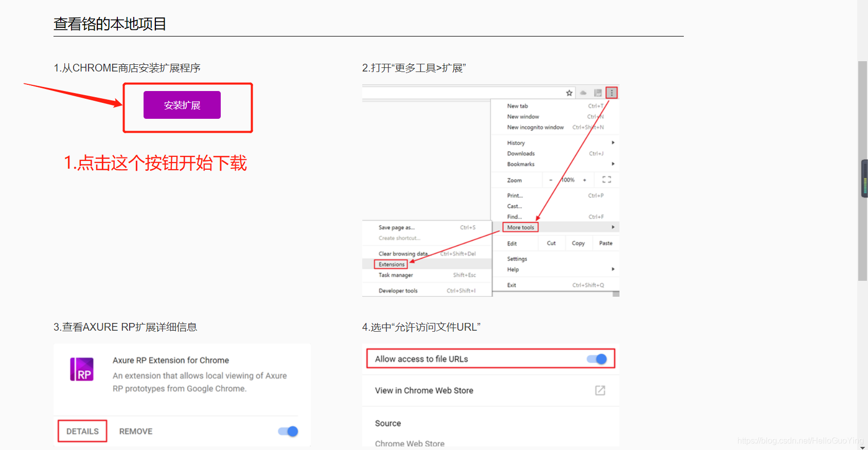The height and width of the screenshot is (450, 868).
Task: Click the cloud extension icon in Chrome toolbar
Action: [x=583, y=93]
